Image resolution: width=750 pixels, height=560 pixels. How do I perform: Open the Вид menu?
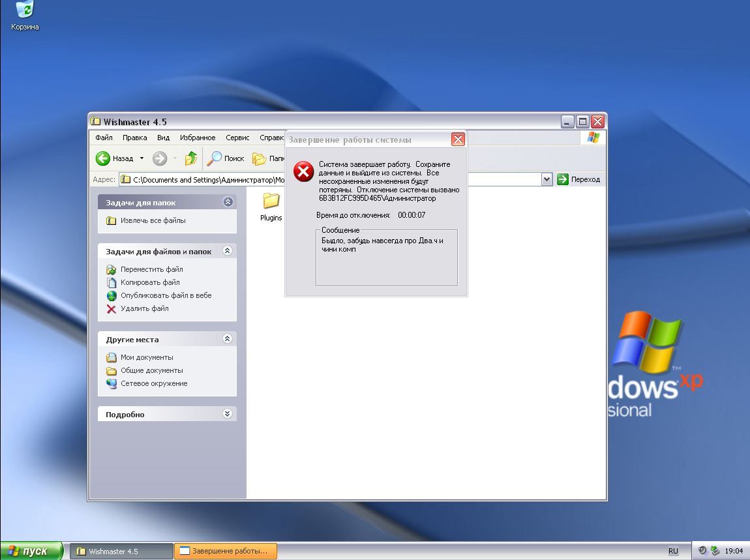(163, 138)
